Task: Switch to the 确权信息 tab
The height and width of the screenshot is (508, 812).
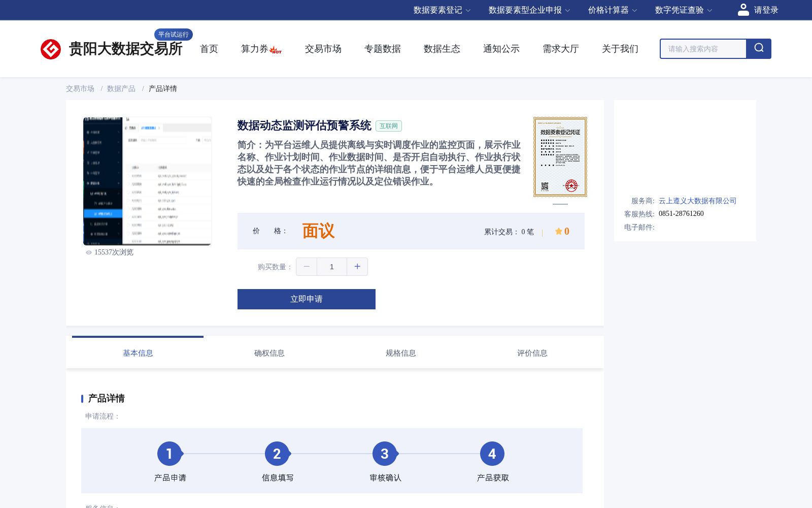Action: coord(269,353)
